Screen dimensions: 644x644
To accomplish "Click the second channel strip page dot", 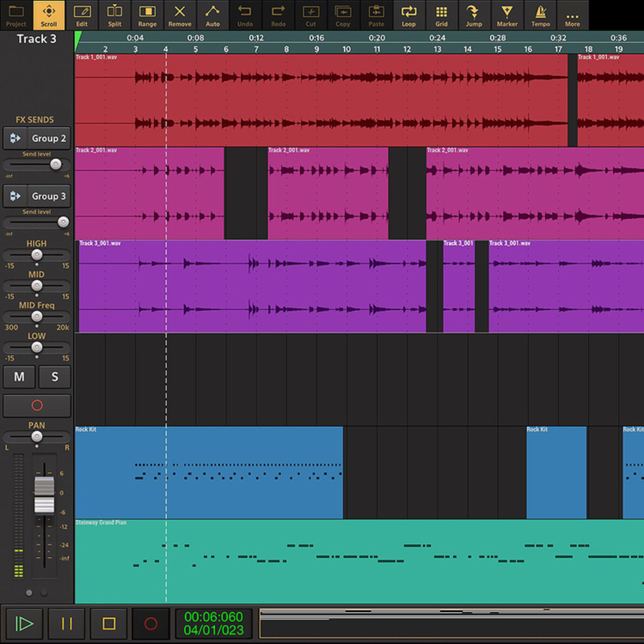I will click(44, 593).
